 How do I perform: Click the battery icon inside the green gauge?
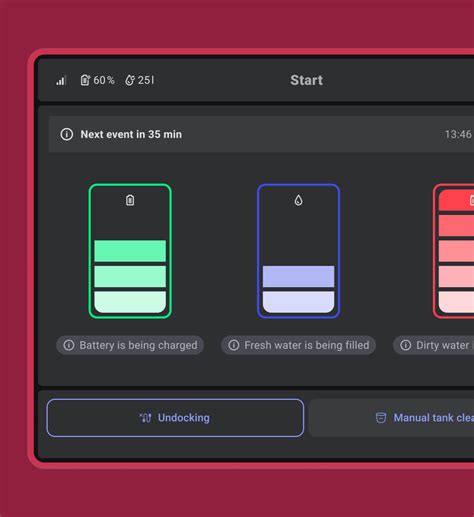click(130, 200)
